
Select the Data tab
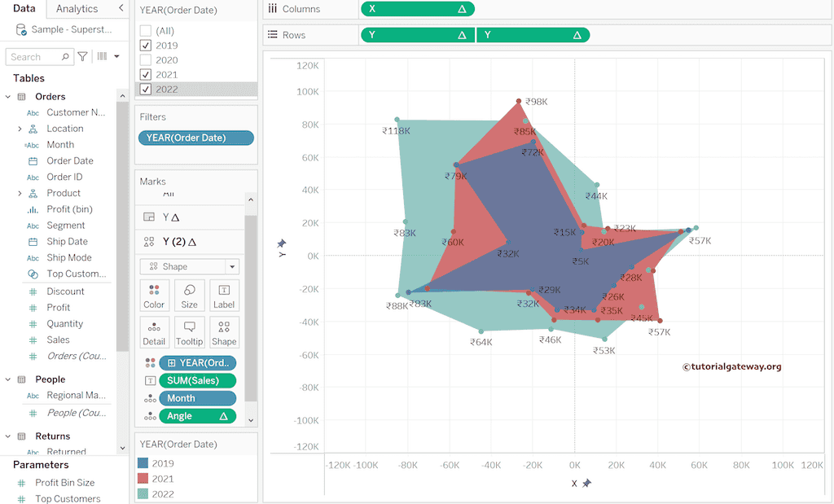pos(24,9)
